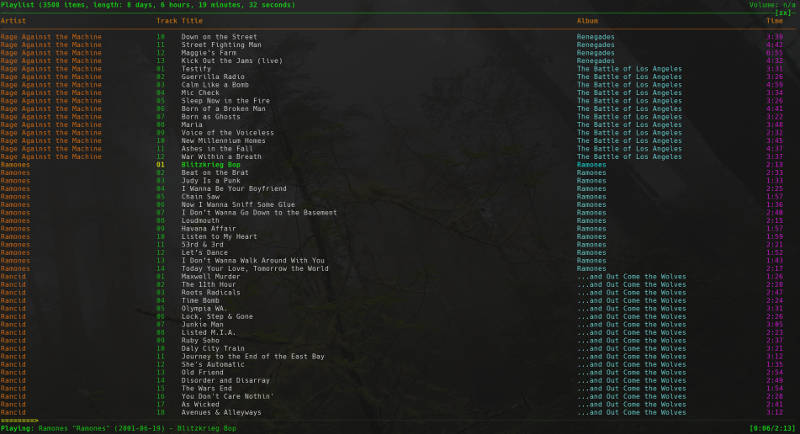Select 'Disorder and Disarray' track
Screen dimensions: 800x434
point(226,380)
